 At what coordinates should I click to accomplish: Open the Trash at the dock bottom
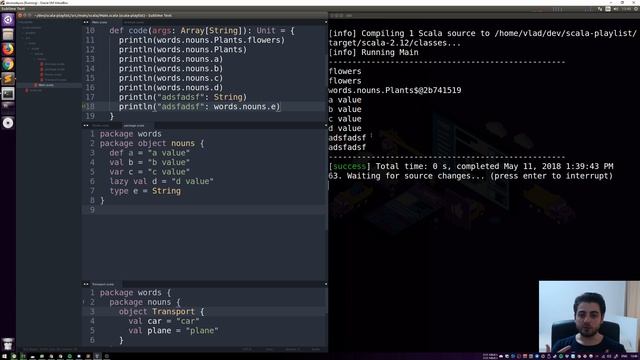point(8,344)
